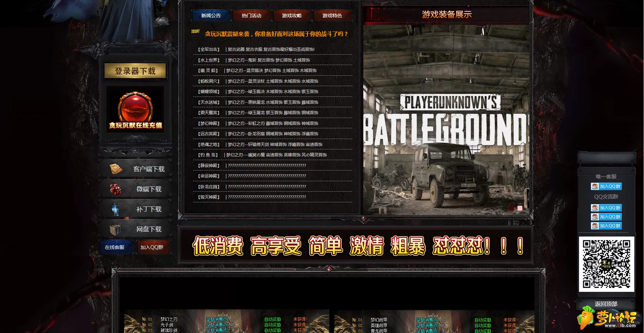Image resolution: width=644 pixels, height=333 pixels.
Task: Open the 【绝魂之地】 news row
Action: [273, 145]
